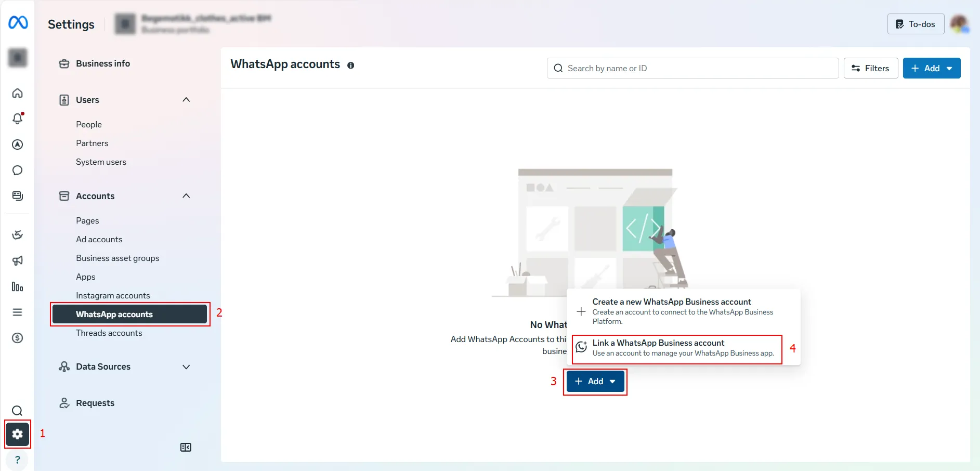This screenshot has height=471, width=980.
Task: Click the info icon beside WhatsApp accounts title
Action: [x=351, y=66]
